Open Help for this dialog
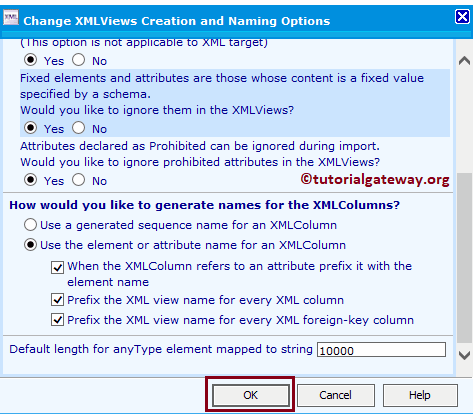The image size is (473, 414). [x=420, y=395]
